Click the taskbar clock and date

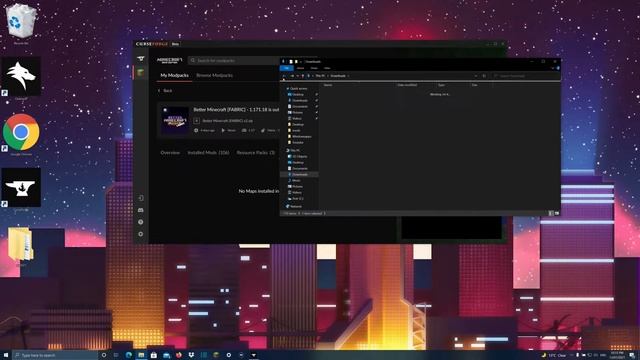coord(617,355)
